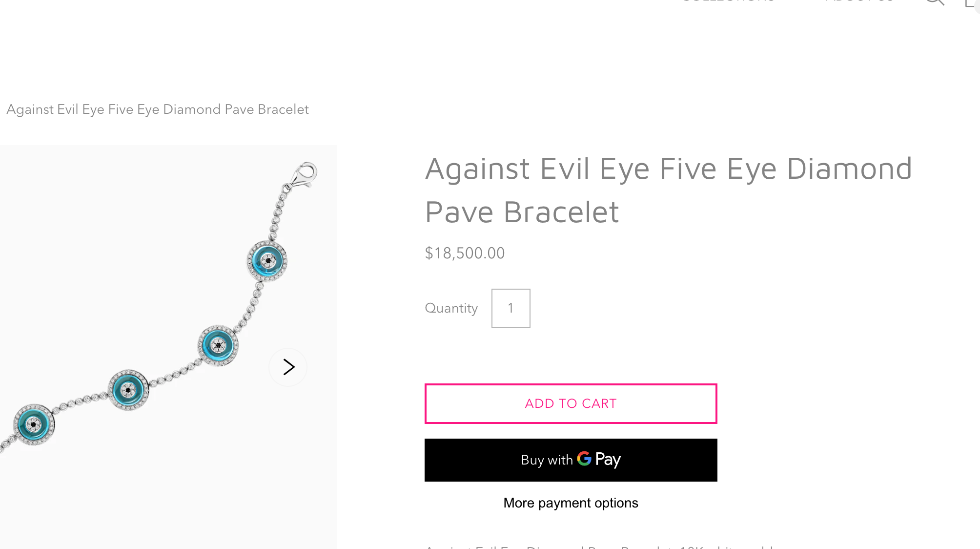Click the lobster clasp in bracelet photo
980x549 pixels.
304,176
